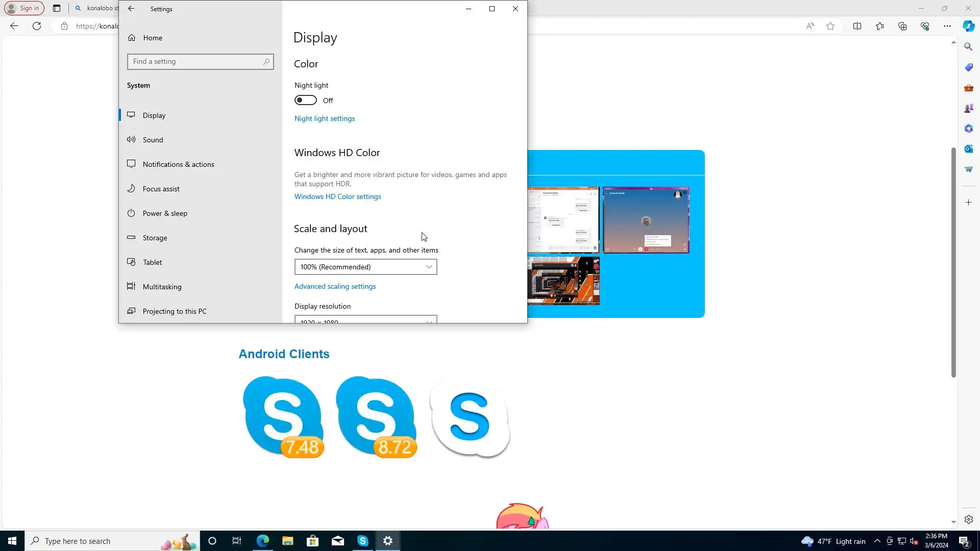
Task: Select Notifications & actions in the sidebar
Action: click(x=178, y=164)
